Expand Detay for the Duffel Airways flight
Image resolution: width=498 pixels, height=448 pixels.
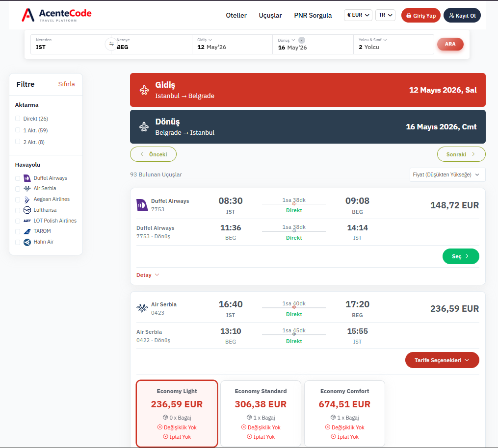click(x=148, y=275)
